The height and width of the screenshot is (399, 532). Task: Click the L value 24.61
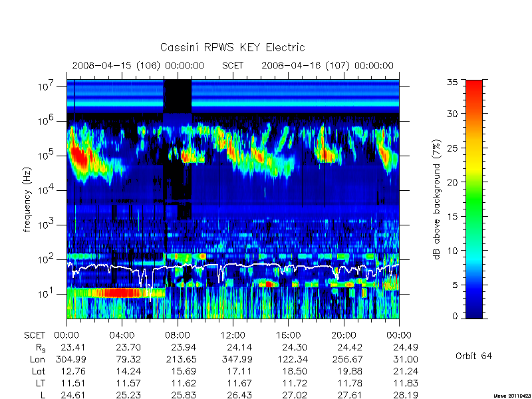click(73, 395)
